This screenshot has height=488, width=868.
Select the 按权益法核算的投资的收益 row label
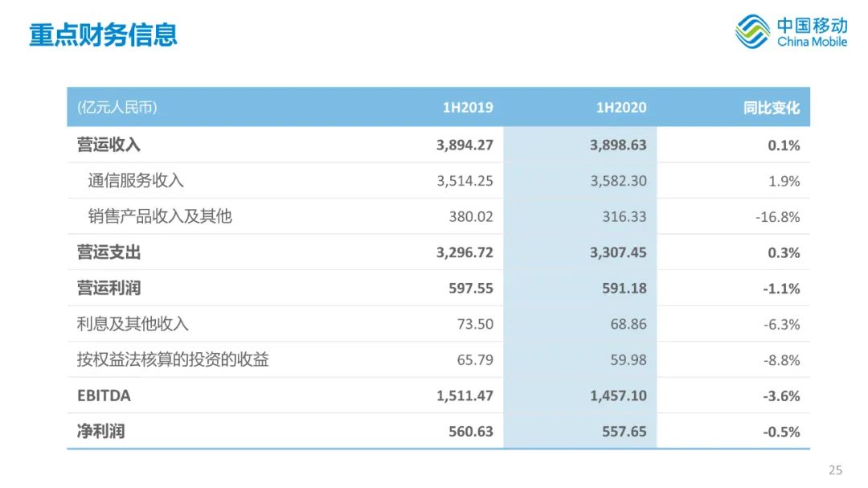point(173,360)
